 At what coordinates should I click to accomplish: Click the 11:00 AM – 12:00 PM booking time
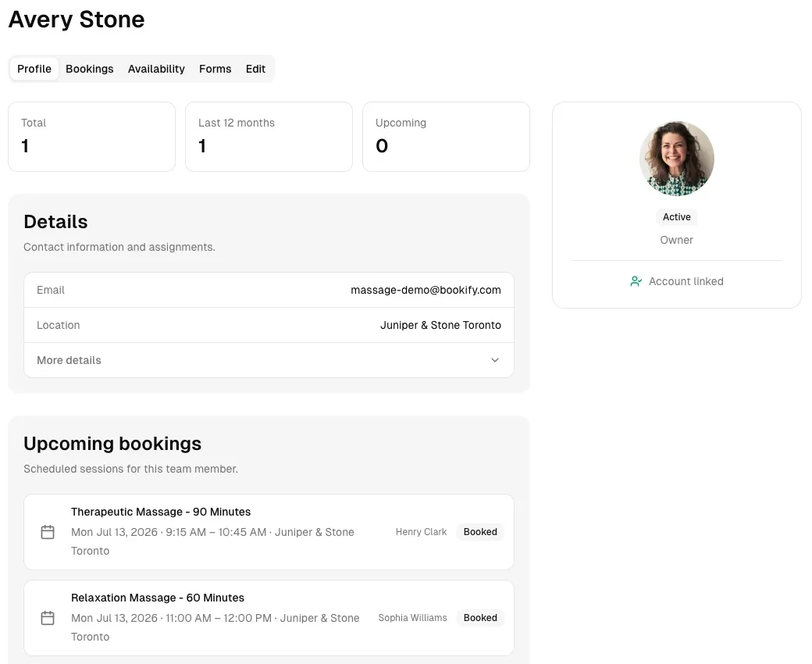tap(219, 618)
